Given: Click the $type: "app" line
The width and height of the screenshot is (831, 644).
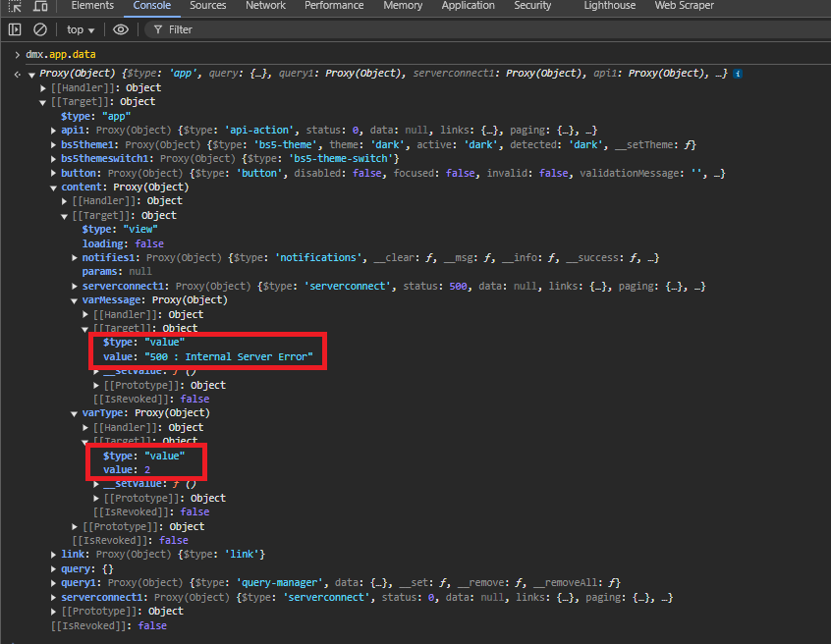Looking at the screenshot, I should click(95, 116).
